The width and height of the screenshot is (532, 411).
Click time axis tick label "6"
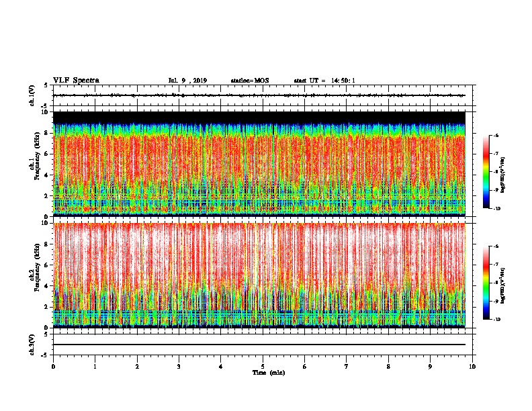[x=305, y=367]
